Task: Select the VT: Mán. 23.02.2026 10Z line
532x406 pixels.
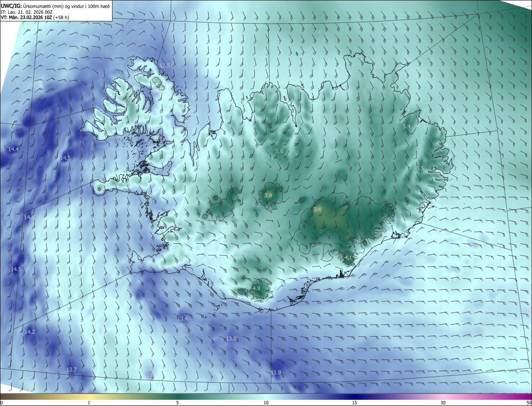Action: pos(34,17)
